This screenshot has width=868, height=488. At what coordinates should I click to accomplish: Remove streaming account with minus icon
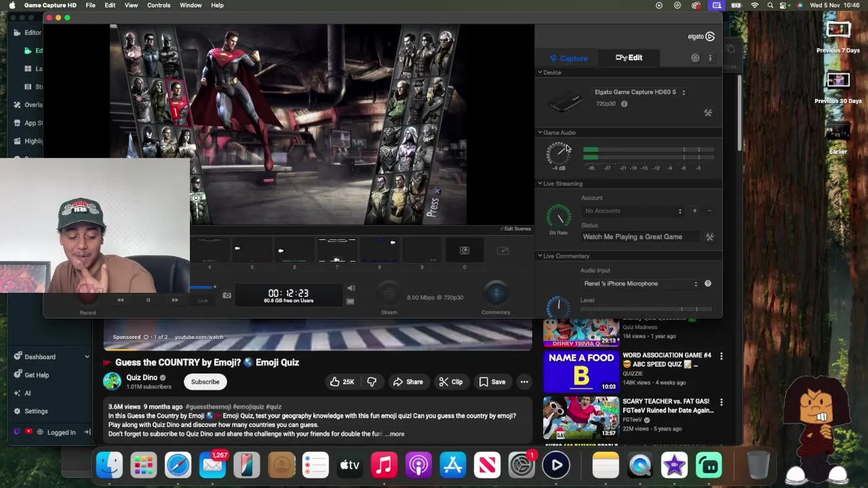click(x=709, y=211)
